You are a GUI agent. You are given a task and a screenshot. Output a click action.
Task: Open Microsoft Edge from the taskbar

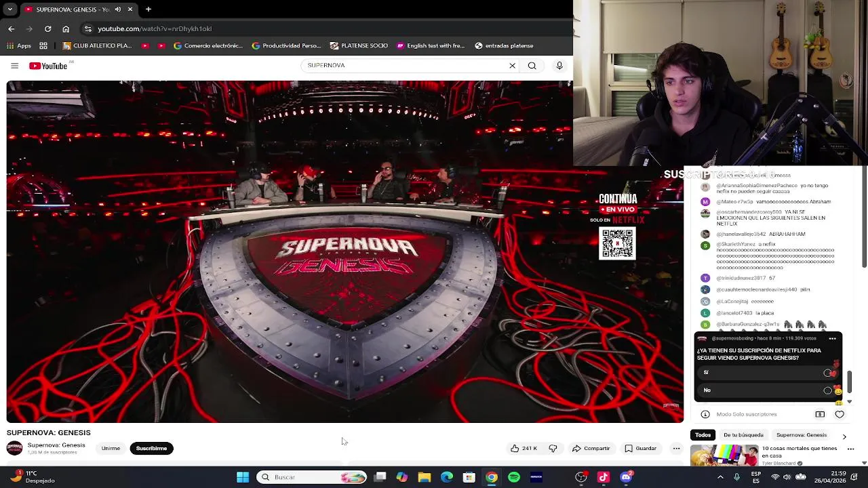(x=447, y=477)
